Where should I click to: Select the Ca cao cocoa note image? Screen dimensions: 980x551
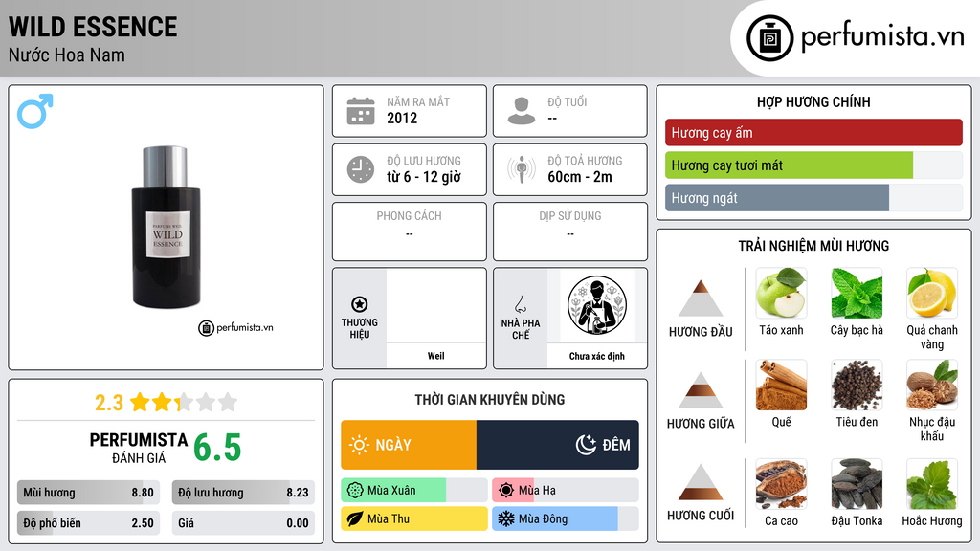(781, 484)
